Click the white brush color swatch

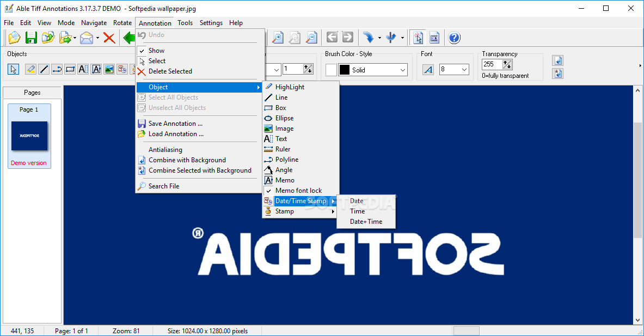click(331, 70)
